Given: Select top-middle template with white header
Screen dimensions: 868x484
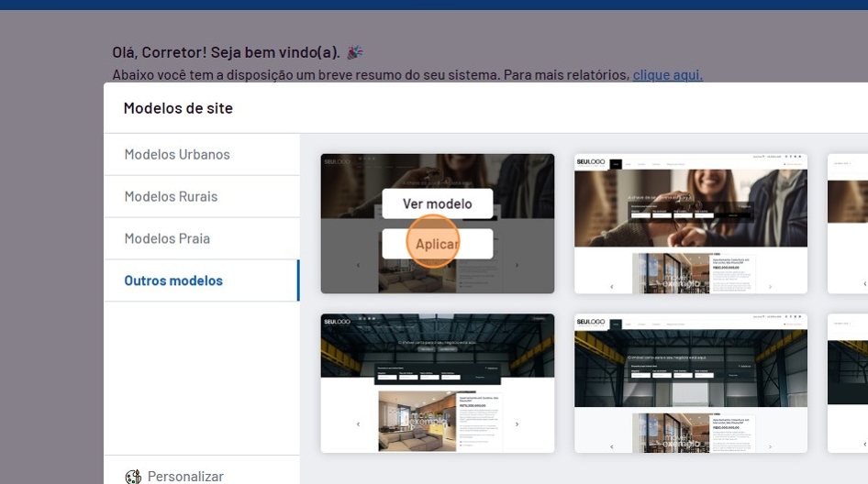Looking at the screenshot, I should tap(691, 224).
